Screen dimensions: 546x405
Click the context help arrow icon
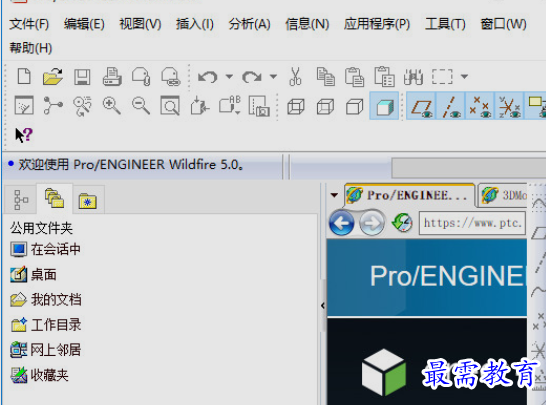[24, 135]
